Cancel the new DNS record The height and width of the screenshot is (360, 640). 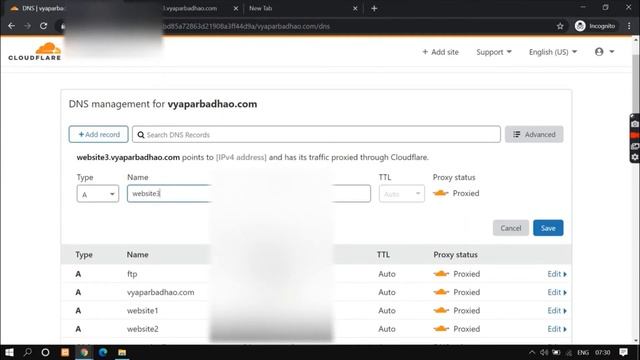click(511, 228)
